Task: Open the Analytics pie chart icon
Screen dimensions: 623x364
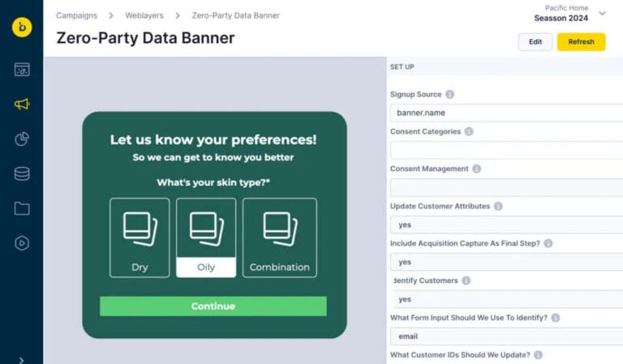Action: tap(22, 139)
